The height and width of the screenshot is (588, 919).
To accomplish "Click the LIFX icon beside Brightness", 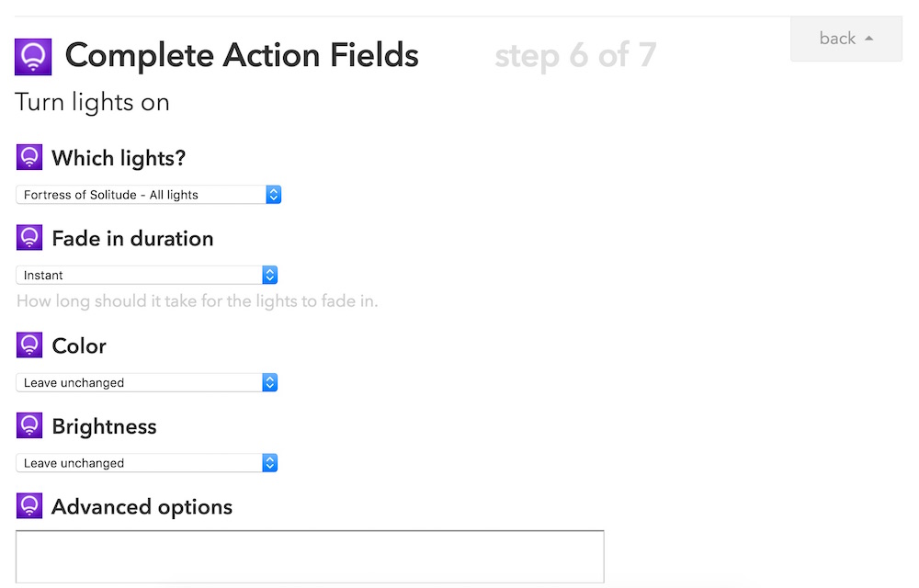I will coord(29,426).
